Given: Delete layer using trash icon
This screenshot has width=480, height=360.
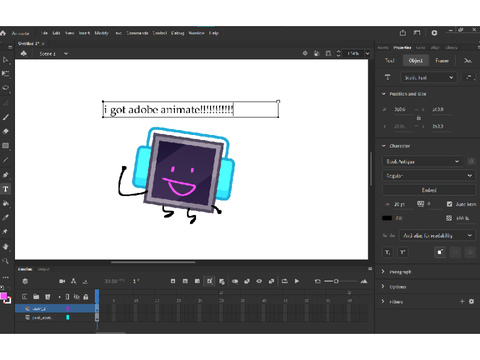Looking at the screenshot, I should coord(48,297).
